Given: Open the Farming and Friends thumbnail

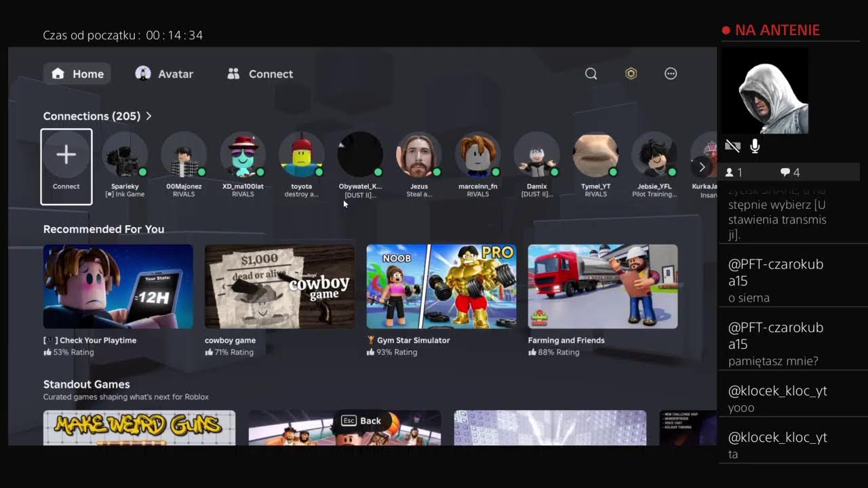Looking at the screenshot, I should (x=603, y=286).
